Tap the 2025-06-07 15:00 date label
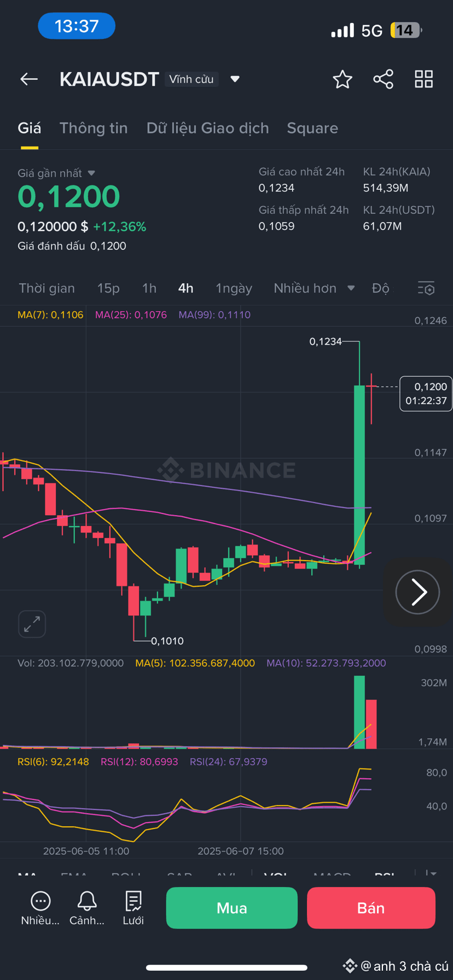Viewport: 453px width, 980px height. coord(241,851)
